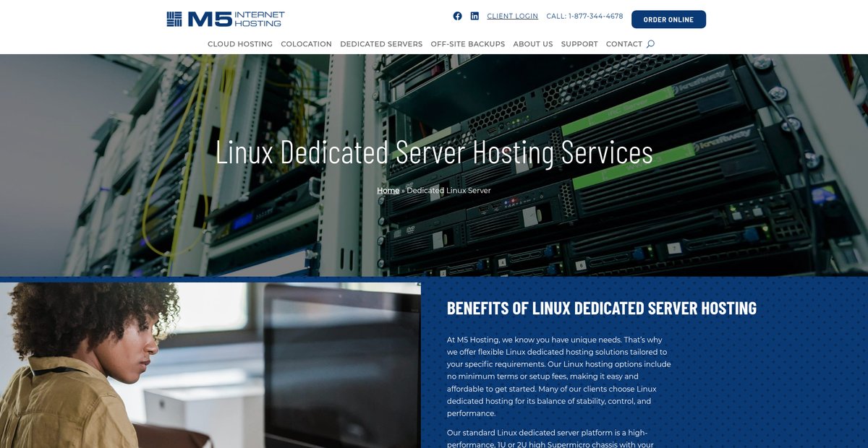Click the Order Online button
The image size is (868, 448).
coord(668,20)
